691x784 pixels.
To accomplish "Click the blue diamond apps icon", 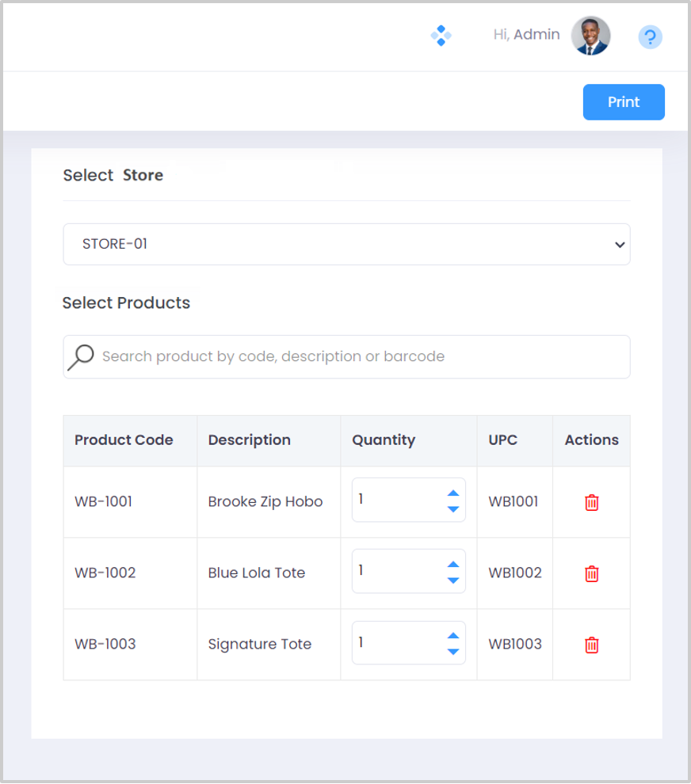I will [x=441, y=36].
